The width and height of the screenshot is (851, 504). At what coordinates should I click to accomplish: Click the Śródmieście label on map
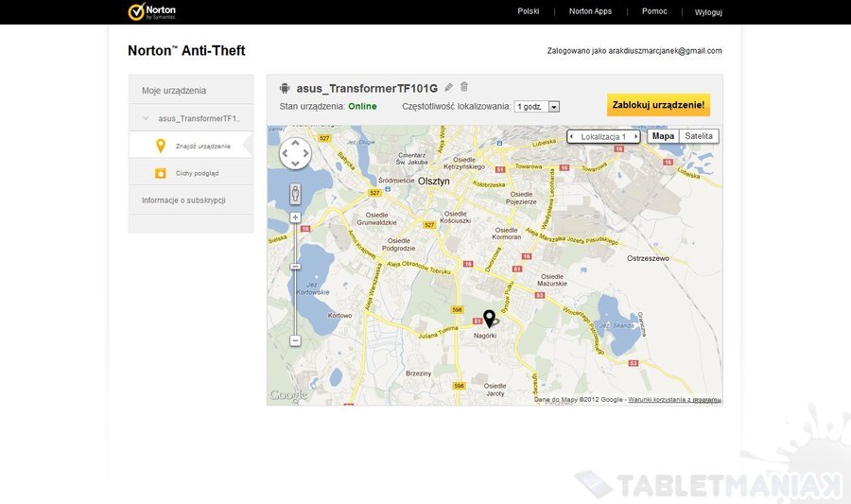coord(396,180)
